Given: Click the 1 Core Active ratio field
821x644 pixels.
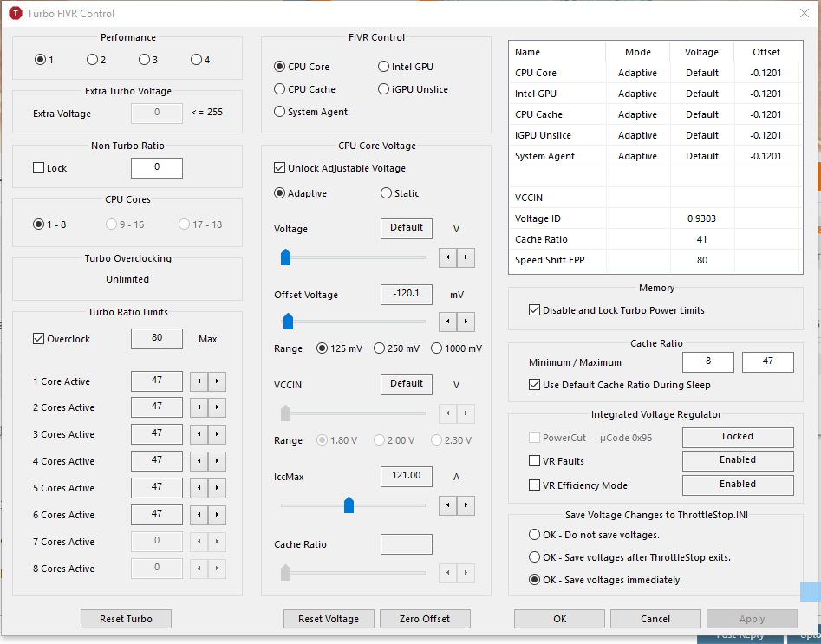Looking at the screenshot, I should point(157,381).
